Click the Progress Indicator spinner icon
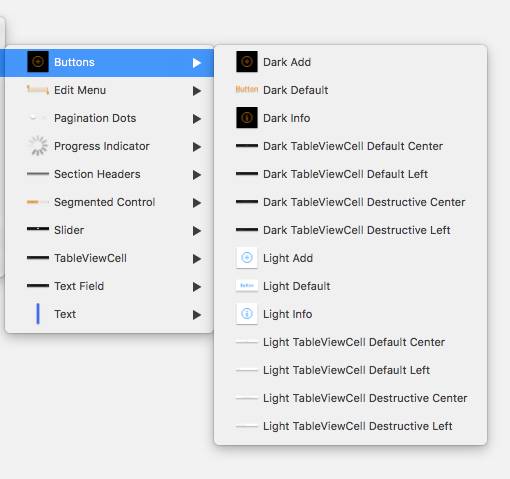510x479 pixels. point(38,146)
